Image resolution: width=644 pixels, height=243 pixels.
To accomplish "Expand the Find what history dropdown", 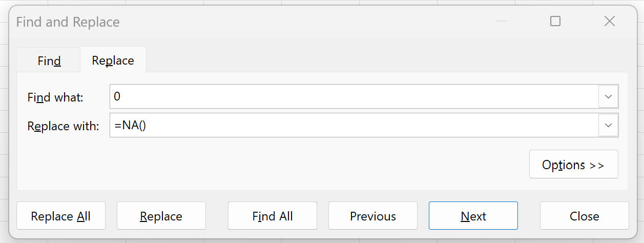I will coord(608,96).
